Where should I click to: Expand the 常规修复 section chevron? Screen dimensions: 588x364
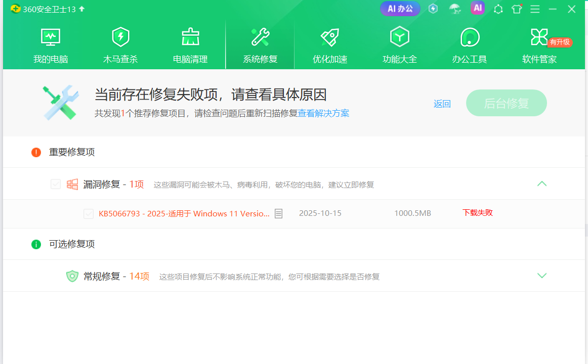click(542, 276)
